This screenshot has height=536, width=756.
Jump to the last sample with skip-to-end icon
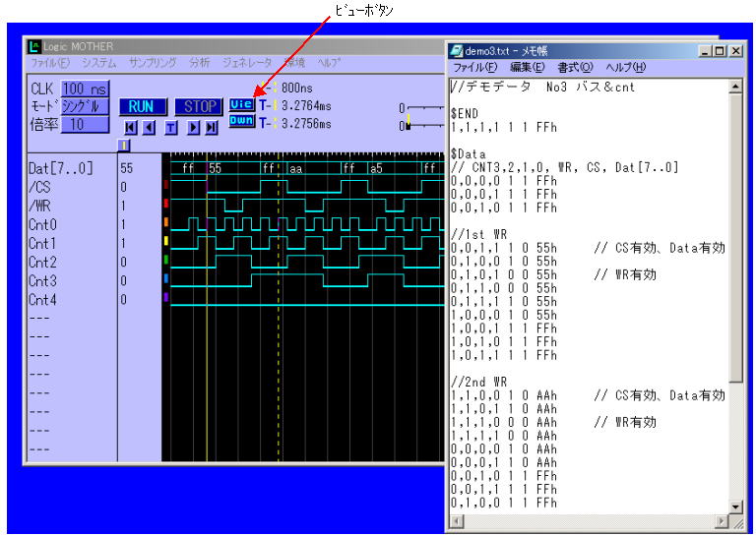[x=212, y=128]
